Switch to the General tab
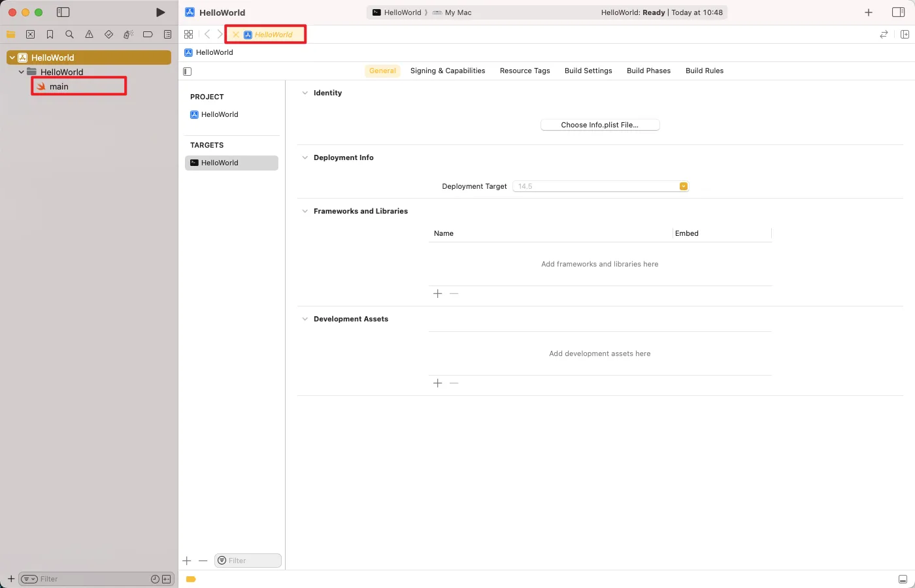915x588 pixels. pos(382,71)
